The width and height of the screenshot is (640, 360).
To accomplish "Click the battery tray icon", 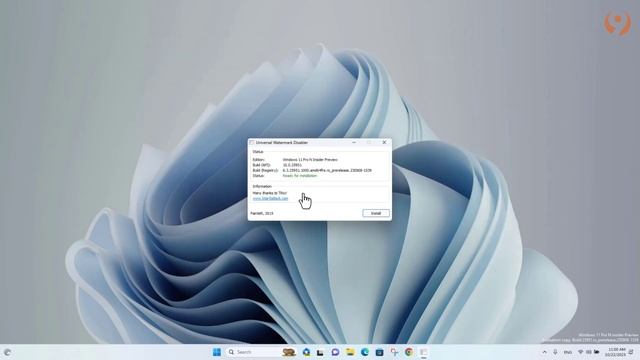I will (x=596, y=352).
